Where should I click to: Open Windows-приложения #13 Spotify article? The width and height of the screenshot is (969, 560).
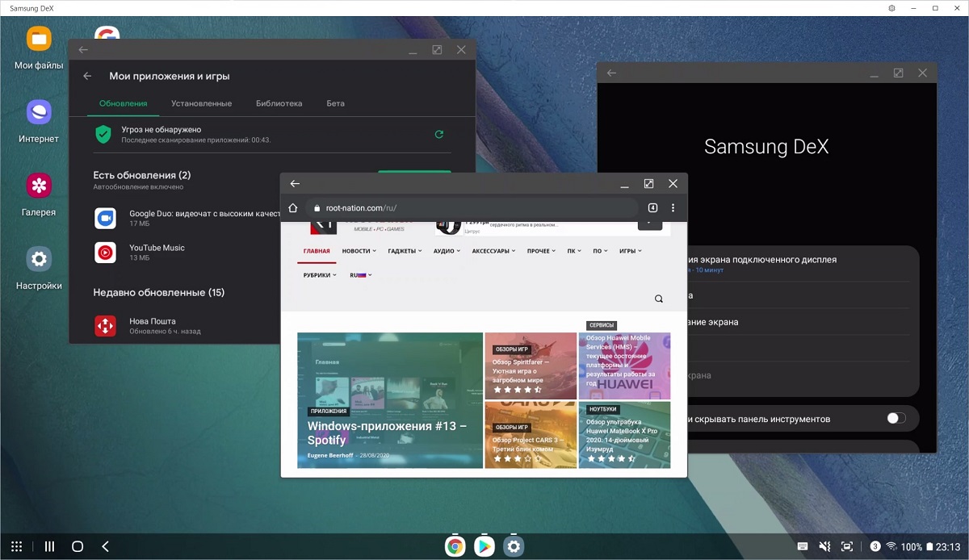[387, 433]
